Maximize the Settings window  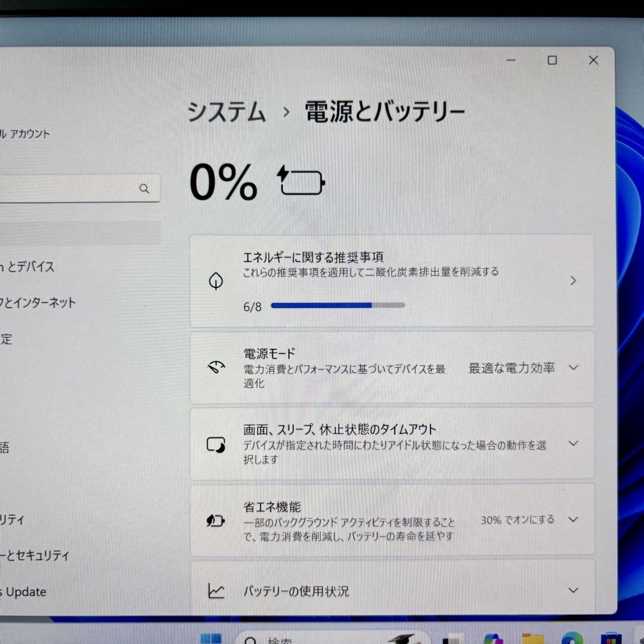[x=552, y=60]
